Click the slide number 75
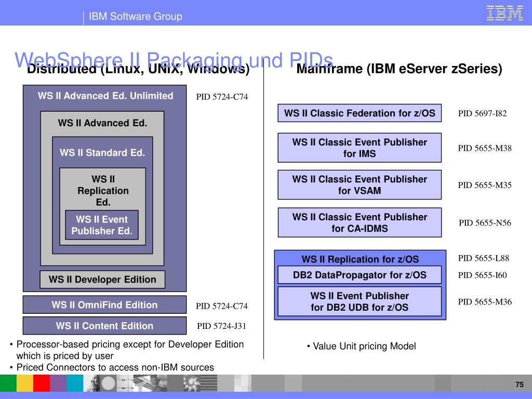The width and height of the screenshot is (532, 399). (520, 384)
